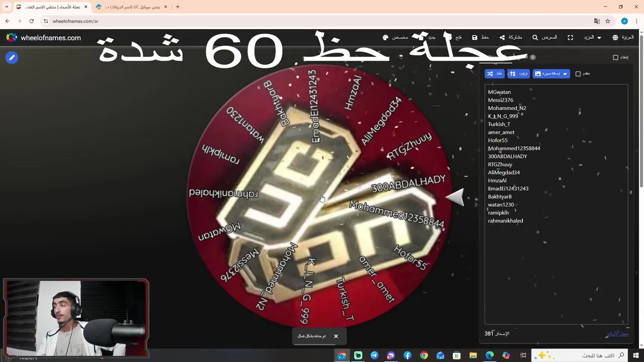
Task: Click the translate page icon
Action: 597,21
